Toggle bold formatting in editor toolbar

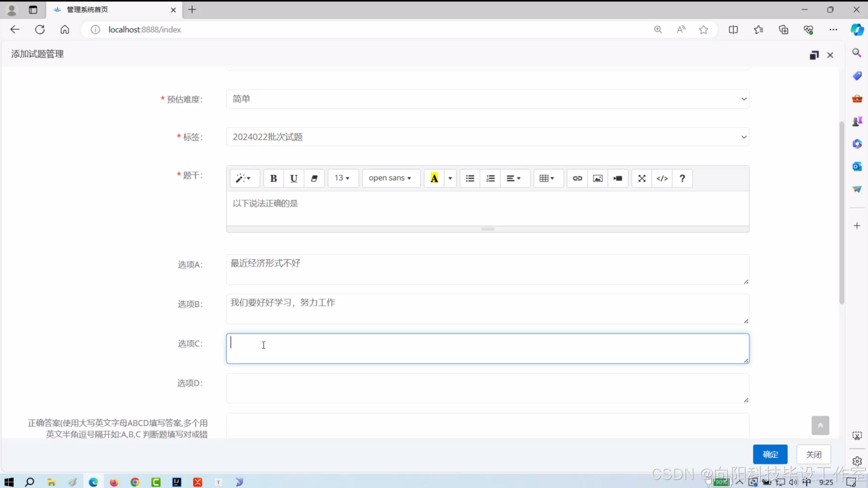(x=273, y=178)
